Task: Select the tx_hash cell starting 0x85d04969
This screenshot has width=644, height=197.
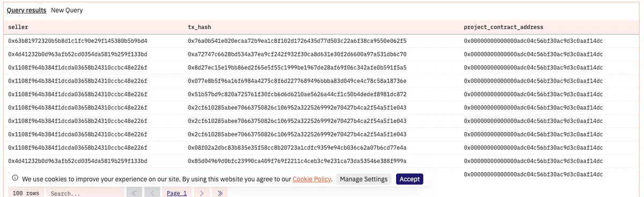Action: (297, 160)
